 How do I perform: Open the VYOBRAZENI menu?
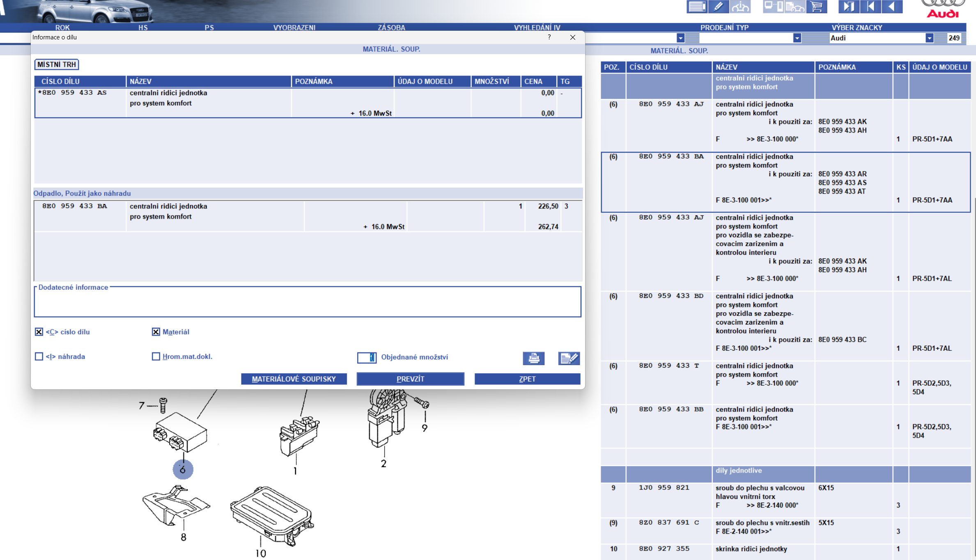(x=294, y=27)
